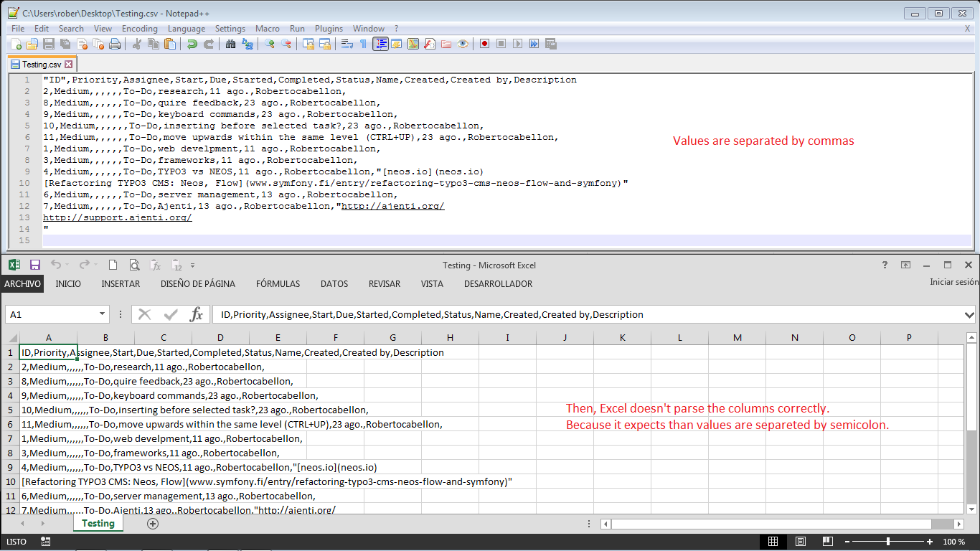Select the Testing sheet tab
This screenshot has height=551, width=980.
point(98,523)
